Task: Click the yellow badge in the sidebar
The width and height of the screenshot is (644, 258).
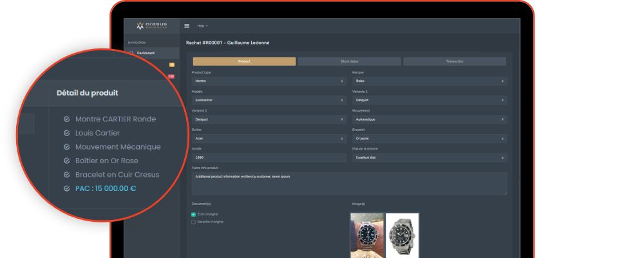Action: click(172, 64)
